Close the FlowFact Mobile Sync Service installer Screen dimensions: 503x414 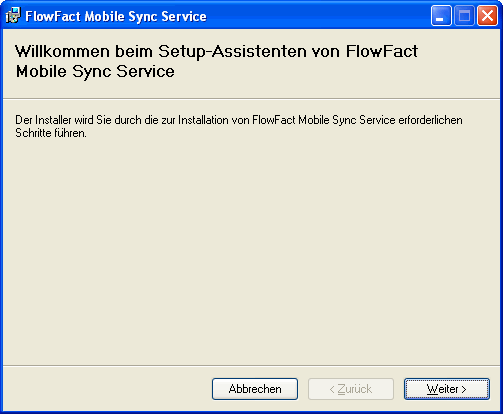pos(487,16)
